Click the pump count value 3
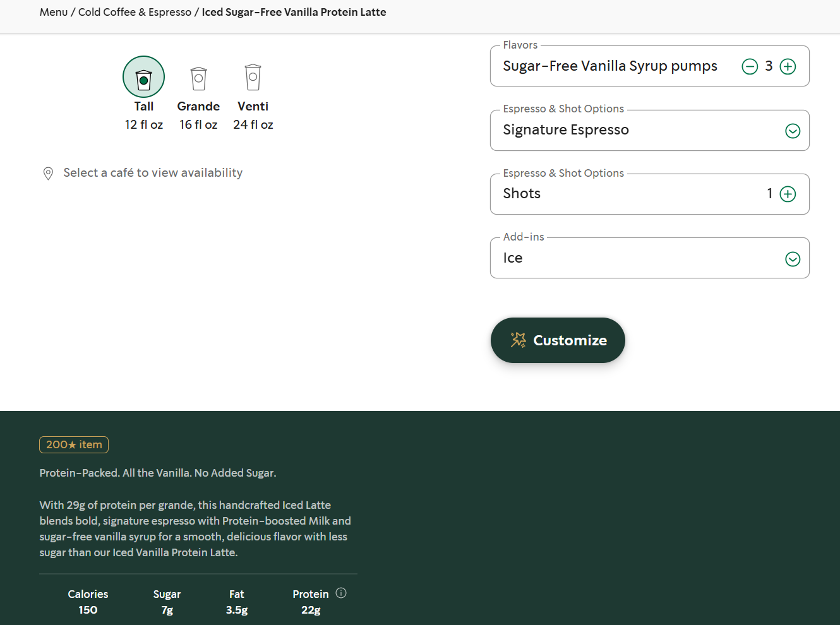 point(769,66)
